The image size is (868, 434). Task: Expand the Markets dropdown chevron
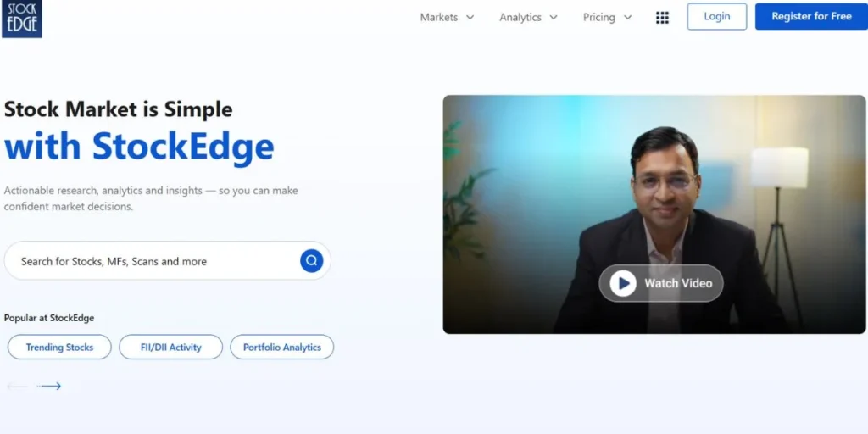(470, 17)
